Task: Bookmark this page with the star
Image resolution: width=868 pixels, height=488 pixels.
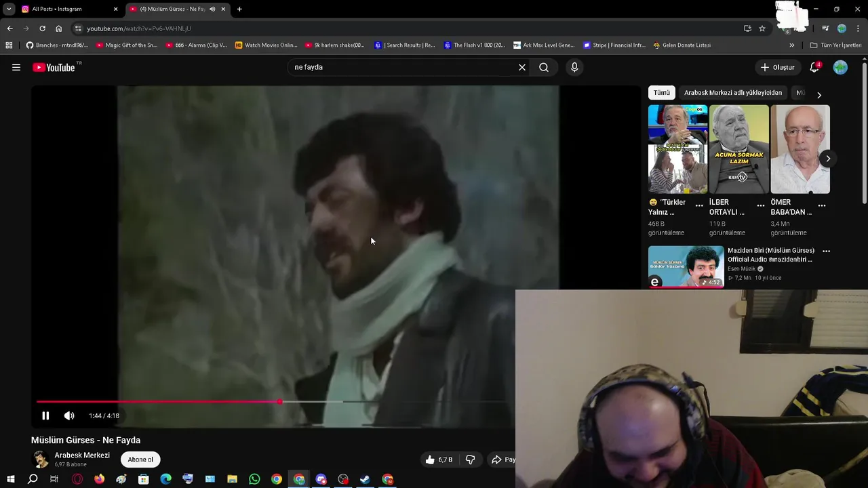Action: point(762,28)
